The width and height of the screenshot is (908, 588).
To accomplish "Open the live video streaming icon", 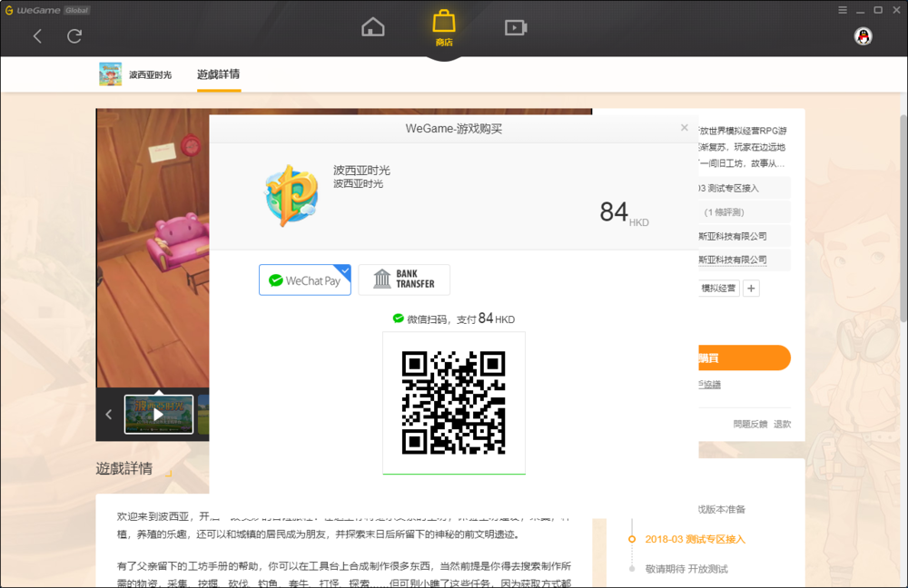I will click(516, 27).
